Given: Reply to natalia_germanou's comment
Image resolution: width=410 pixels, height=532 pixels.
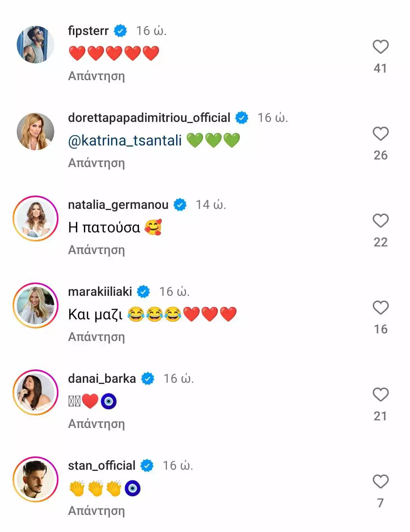Looking at the screenshot, I should click(96, 250).
